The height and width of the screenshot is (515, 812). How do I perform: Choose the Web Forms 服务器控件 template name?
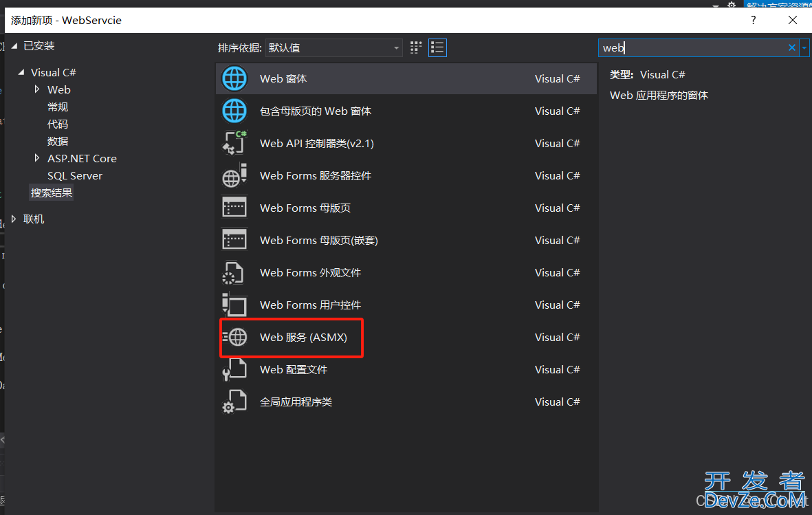click(x=316, y=175)
